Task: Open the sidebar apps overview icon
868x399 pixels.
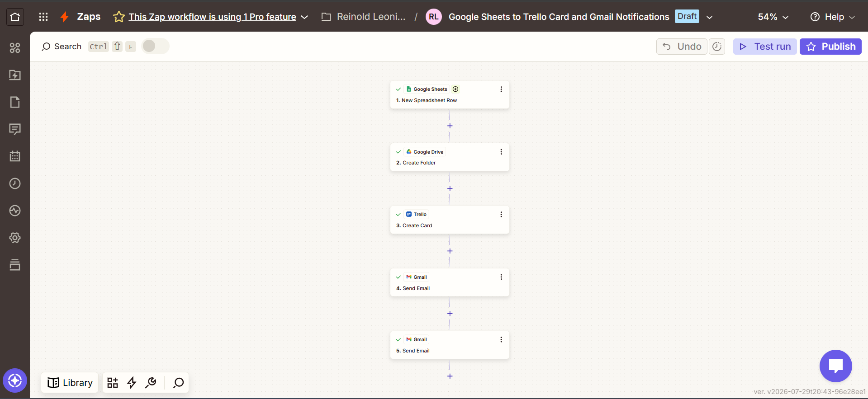Action: coord(15,48)
